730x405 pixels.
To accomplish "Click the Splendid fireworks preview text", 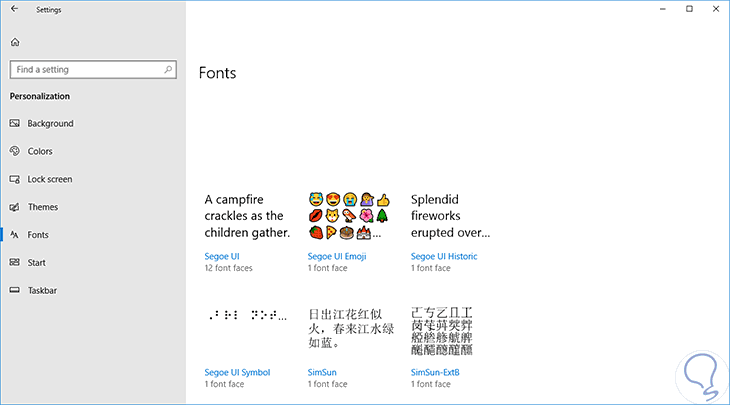I will 450,216.
